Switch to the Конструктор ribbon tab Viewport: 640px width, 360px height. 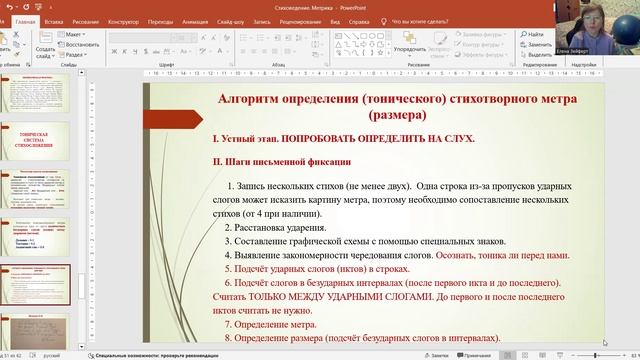123,22
